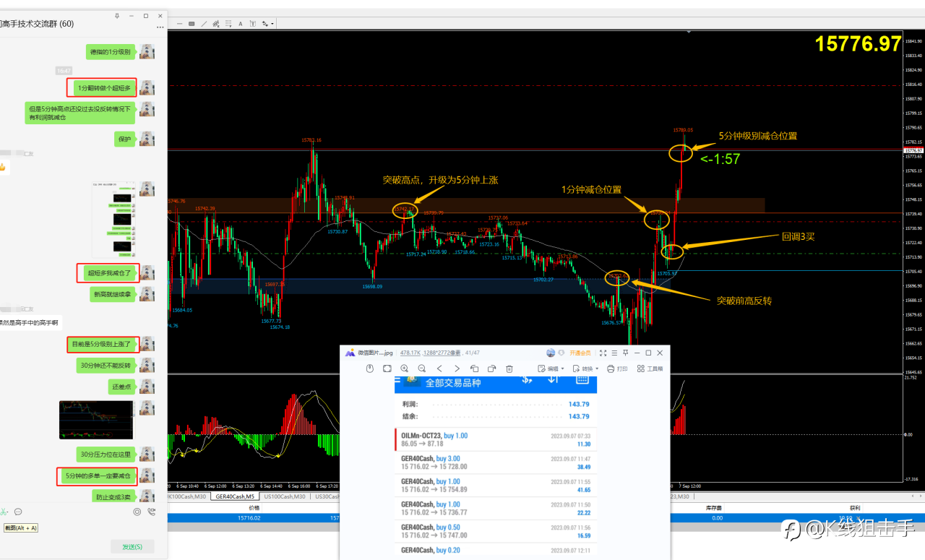The height and width of the screenshot is (560, 925).
Task: Click the GER40Cash buy 3.00 trade row
Action: click(496, 462)
